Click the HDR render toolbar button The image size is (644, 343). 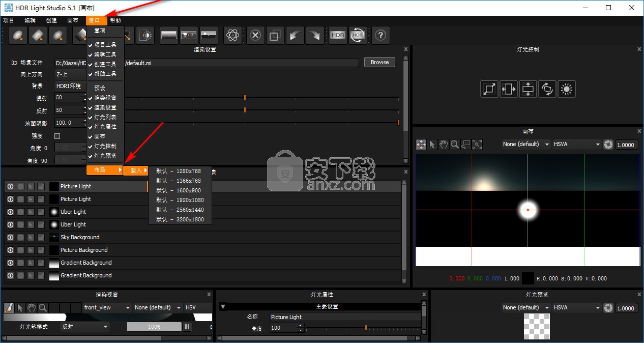338,35
